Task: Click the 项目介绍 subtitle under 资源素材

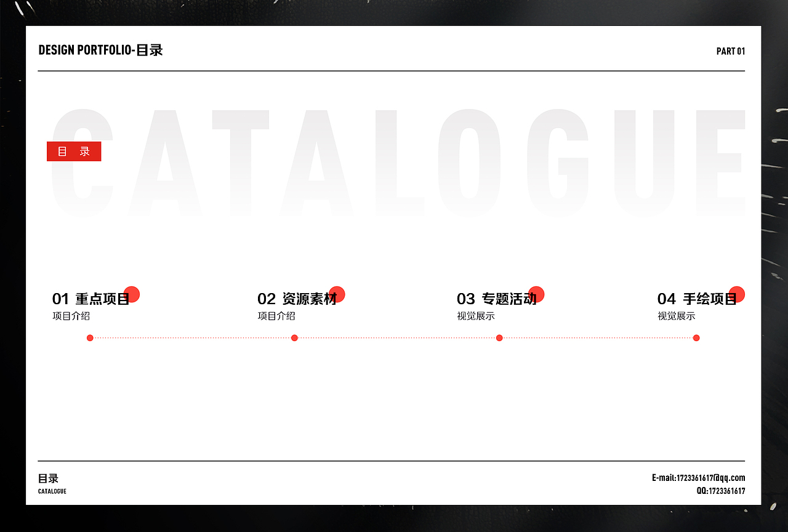Action: (x=276, y=316)
